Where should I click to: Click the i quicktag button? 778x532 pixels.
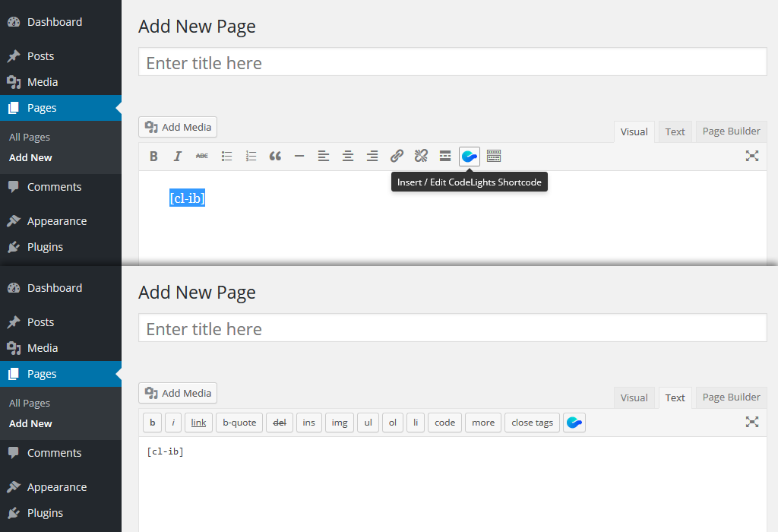tap(173, 423)
